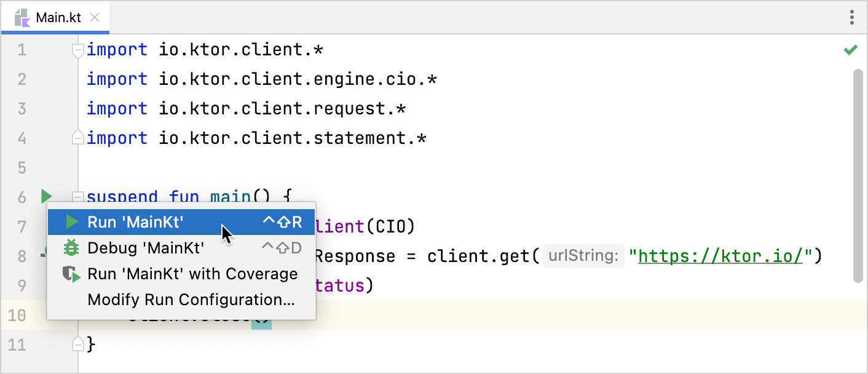Viewport: 868px width, 374px height.
Task: Open the three-dot editor tab options menu
Action: click(851, 17)
